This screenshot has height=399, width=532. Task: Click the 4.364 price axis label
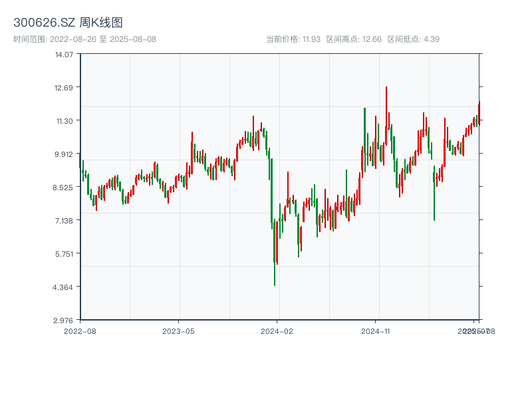[x=64, y=287]
